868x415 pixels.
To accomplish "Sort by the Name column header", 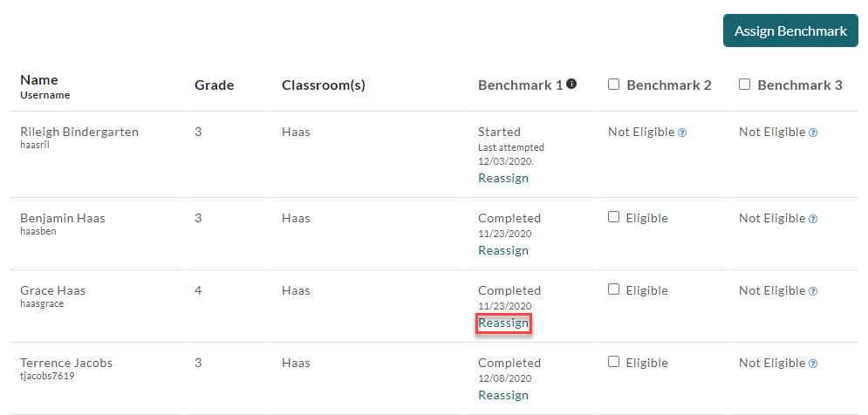I will (39, 79).
